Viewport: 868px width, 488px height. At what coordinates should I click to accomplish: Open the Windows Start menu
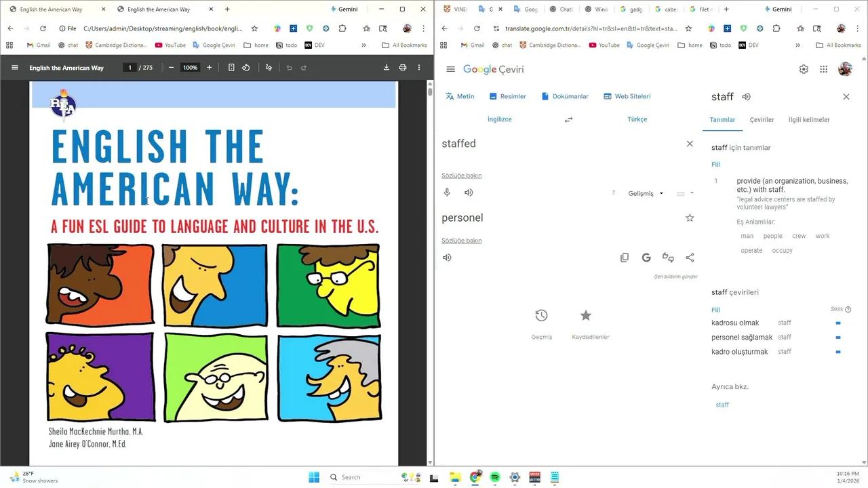tap(314, 477)
